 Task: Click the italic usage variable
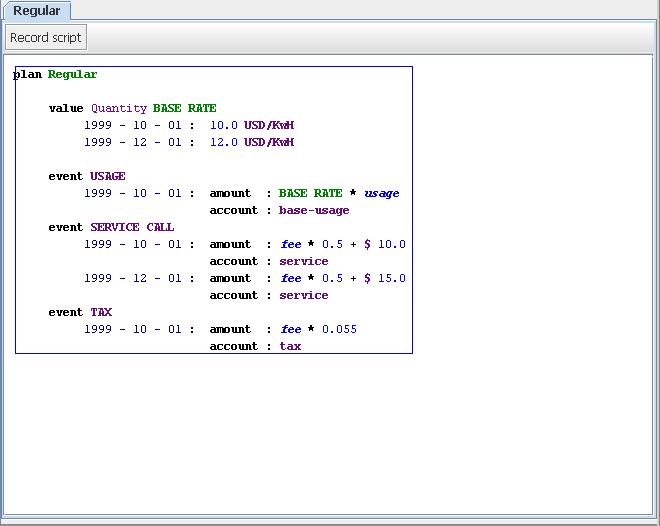381,193
